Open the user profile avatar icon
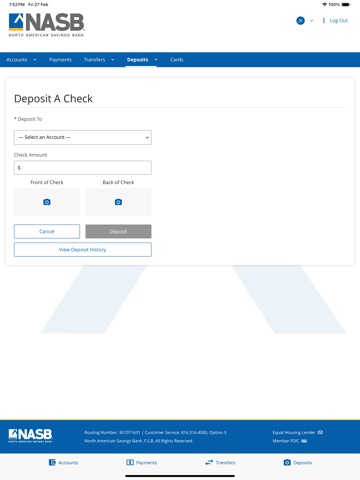Image resolution: width=360 pixels, height=480 pixels. coord(300,21)
